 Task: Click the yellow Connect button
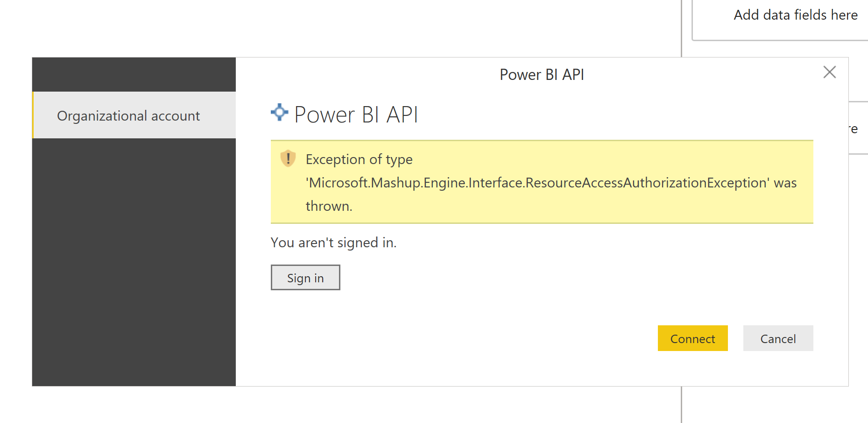pos(692,338)
